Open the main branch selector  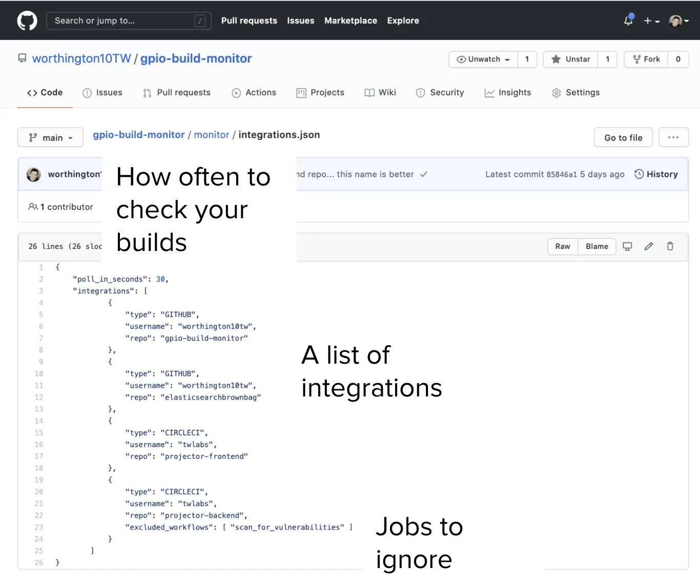[x=50, y=138]
